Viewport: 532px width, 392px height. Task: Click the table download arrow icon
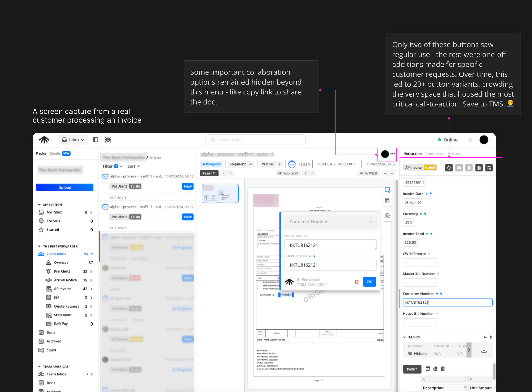pyautogui.click(x=484, y=350)
